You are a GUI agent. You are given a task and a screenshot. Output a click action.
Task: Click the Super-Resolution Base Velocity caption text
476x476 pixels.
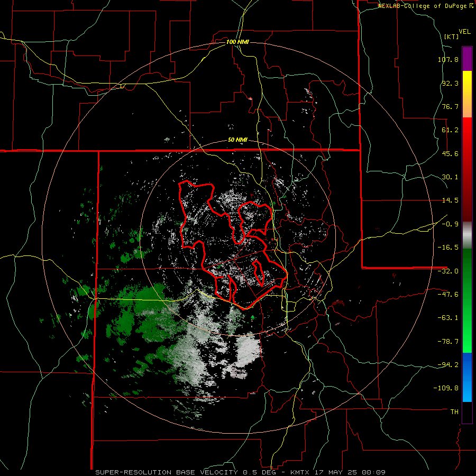tap(241, 472)
